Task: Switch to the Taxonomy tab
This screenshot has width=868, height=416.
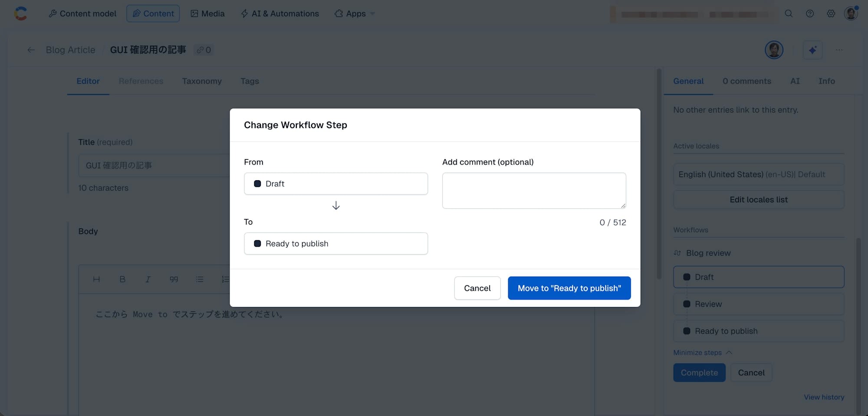Action: pos(202,81)
